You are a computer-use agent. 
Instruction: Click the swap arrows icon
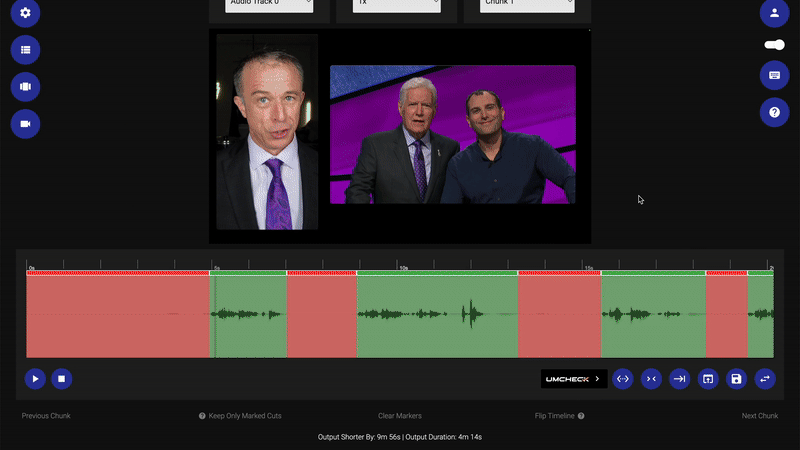point(765,379)
